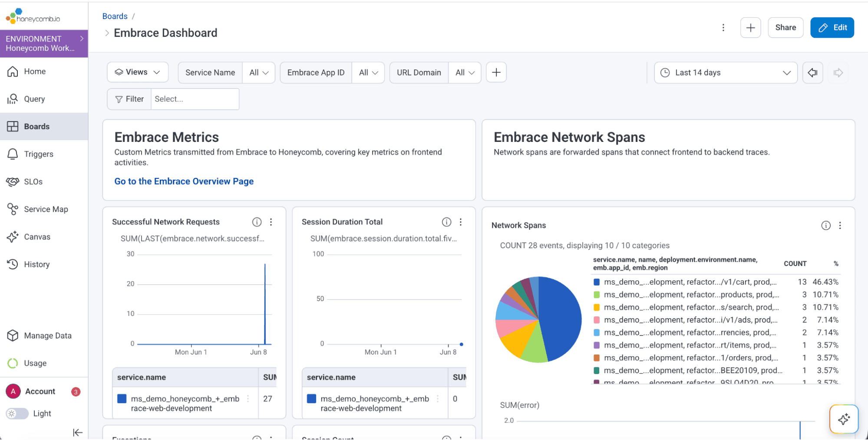The width and height of the screenshot is (868, 440).
Task: Click the plus button next to Share
Action: point(750,28)
